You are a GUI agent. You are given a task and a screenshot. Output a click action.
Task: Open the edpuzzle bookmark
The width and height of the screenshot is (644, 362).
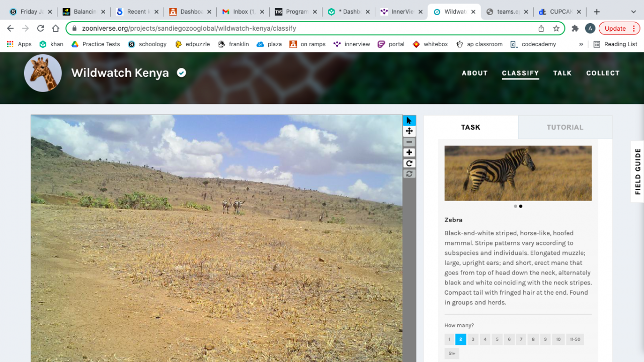click(x=192, y=44)
